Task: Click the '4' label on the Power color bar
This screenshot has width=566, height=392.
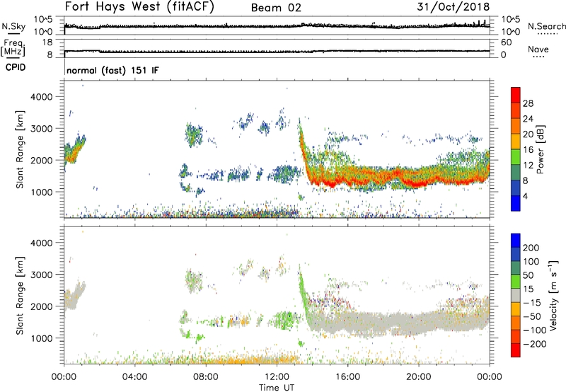Action: point(525,196)
